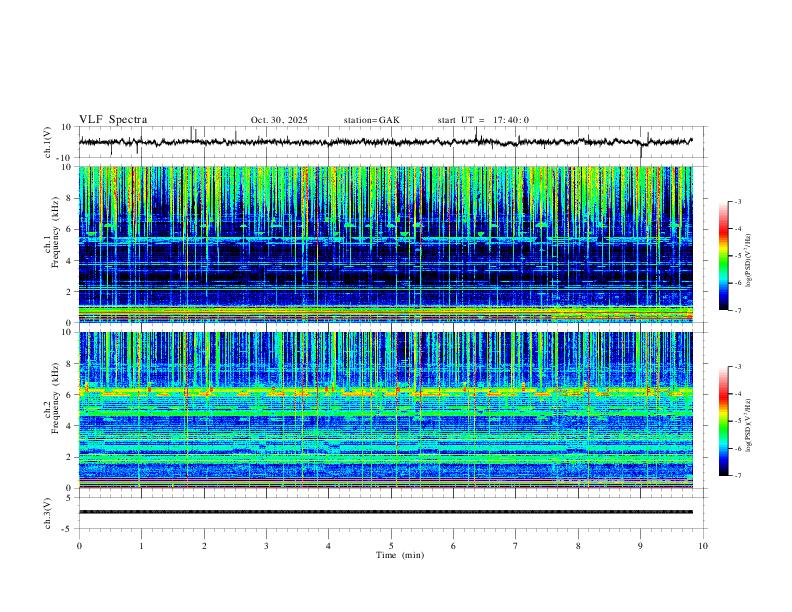Click time axis tick label '5'
This screenshot has height=612, width=792.
coord(391,546)
